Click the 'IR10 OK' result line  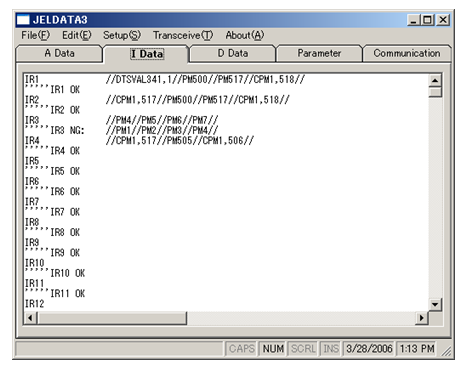(68, 273)
